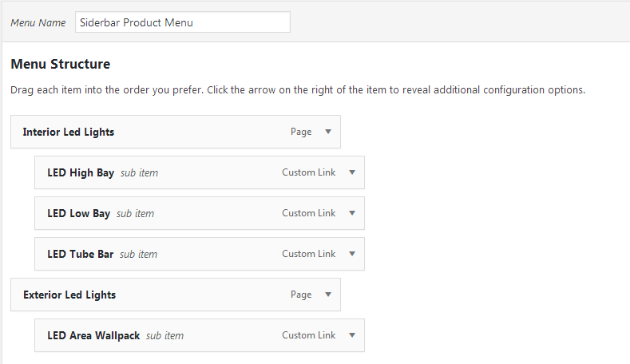The image size is (630, 364).
Task: Open LED Low Bay configuration arrow
Action: pos(352,213)
